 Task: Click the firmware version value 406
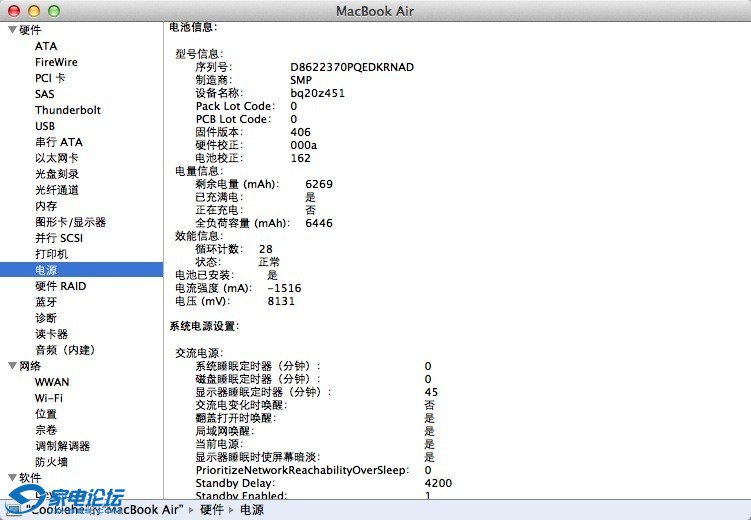point(300,132)
